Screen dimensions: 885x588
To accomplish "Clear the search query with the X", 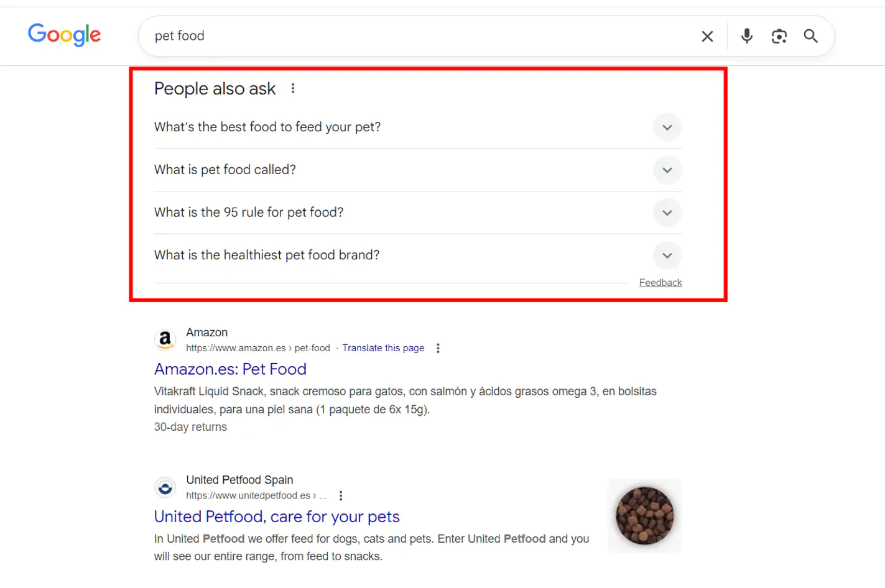I will (x=707, y=36).
